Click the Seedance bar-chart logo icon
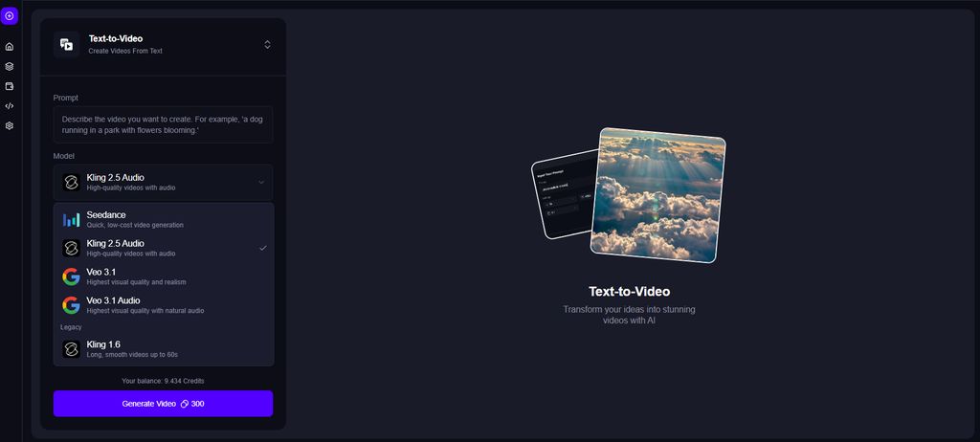The width and height of the screenshot is (980, 442). [71, 220]
